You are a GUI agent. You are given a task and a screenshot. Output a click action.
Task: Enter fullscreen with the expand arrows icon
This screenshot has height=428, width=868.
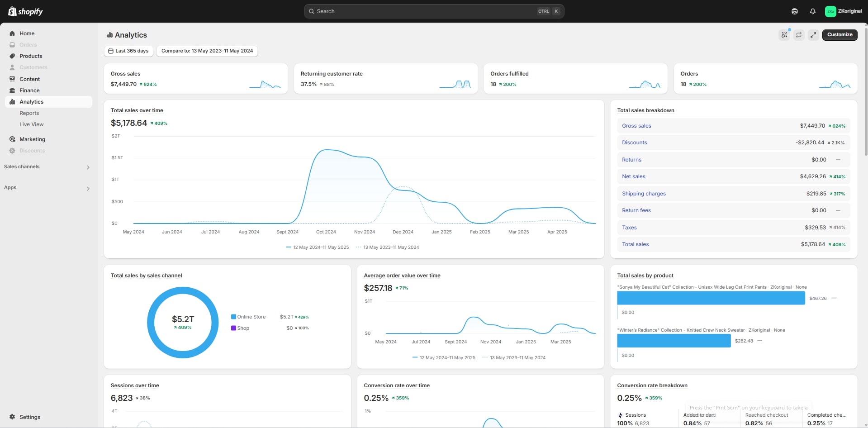[x=813, y=35]
